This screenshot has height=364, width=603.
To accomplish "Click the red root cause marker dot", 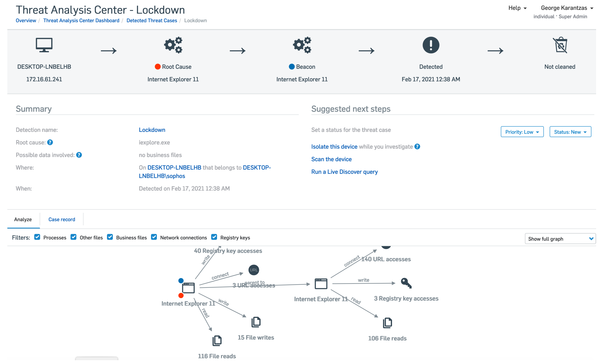I will [x=181, y=296].
